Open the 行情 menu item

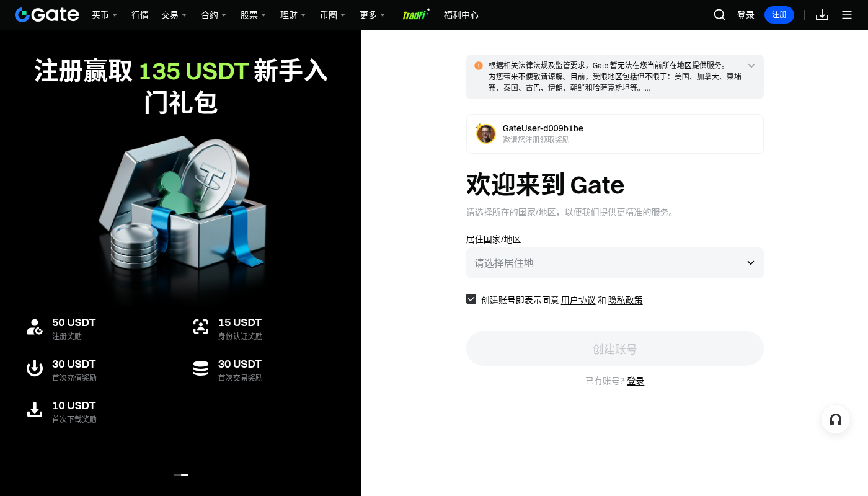point(140,15)
